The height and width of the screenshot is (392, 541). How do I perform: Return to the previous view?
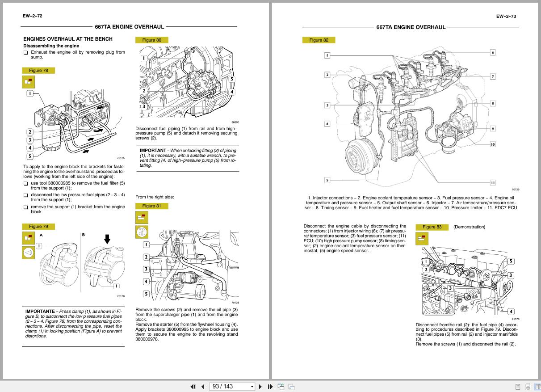click(x=281, y=386)
